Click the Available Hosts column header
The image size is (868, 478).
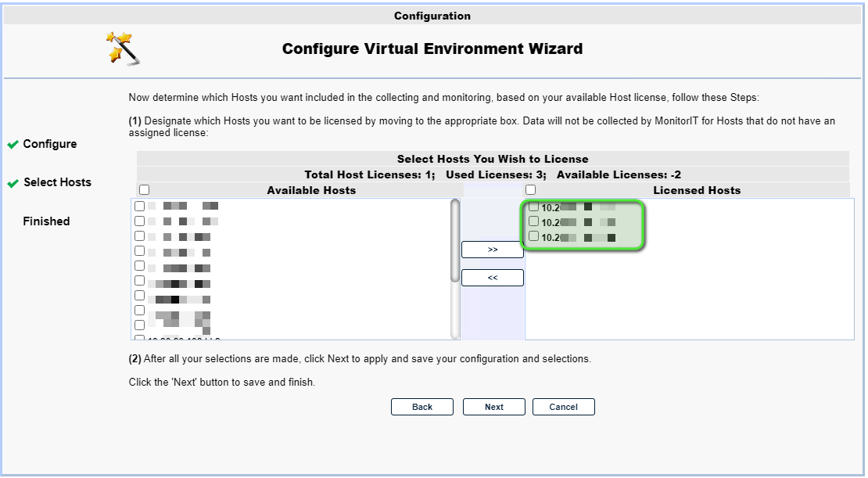[311, 191]
